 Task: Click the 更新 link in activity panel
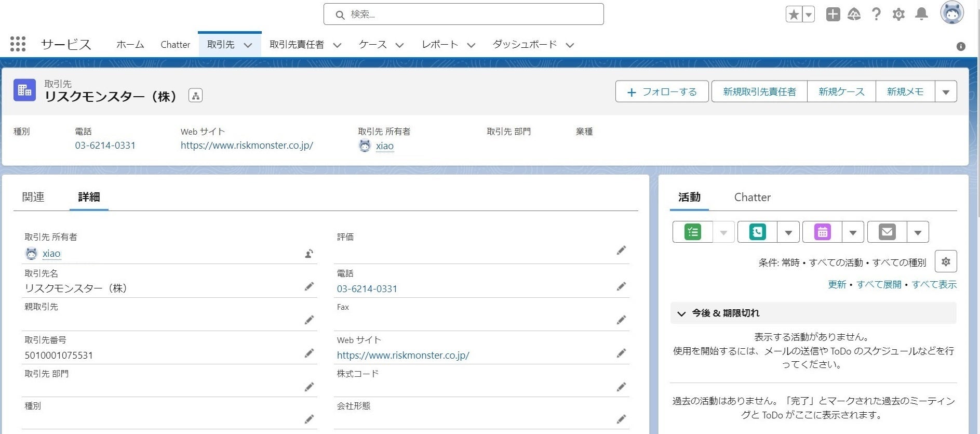[x=837, y=284]
